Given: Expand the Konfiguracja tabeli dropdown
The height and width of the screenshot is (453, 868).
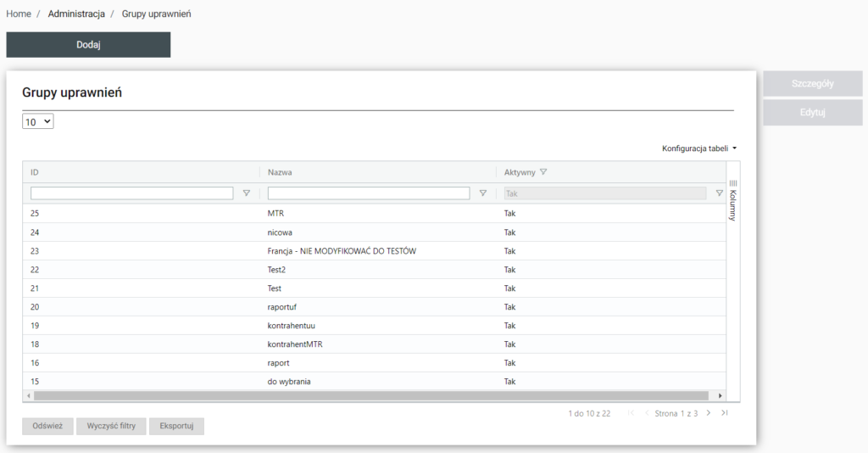Looking at the screenshot, I should [x=699, y=148].
